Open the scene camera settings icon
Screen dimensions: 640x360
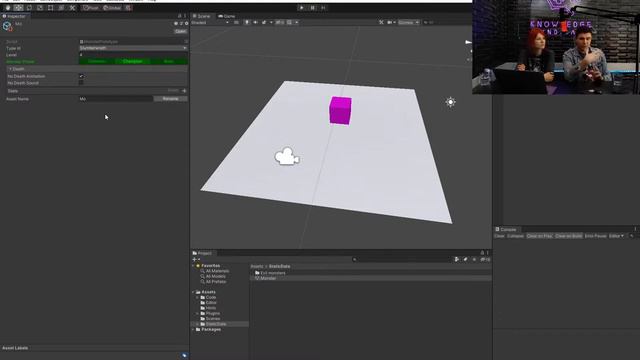click(389, 22)
